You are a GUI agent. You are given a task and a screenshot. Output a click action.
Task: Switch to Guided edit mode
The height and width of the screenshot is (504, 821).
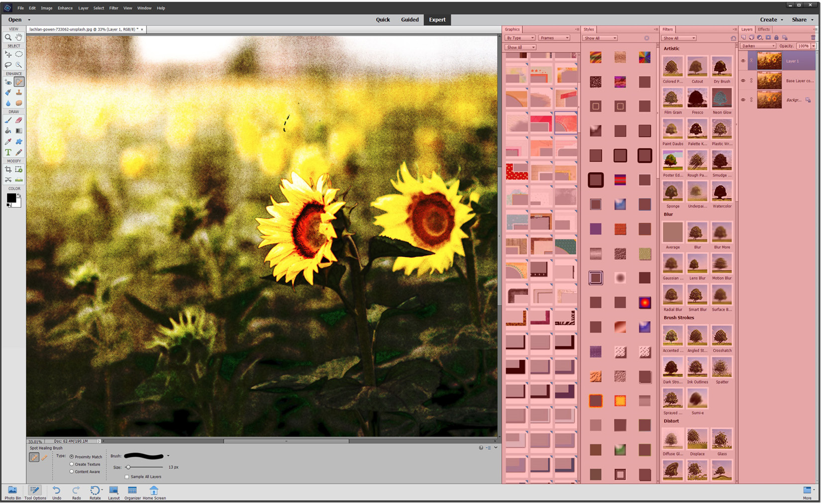(x=410, y=20)
